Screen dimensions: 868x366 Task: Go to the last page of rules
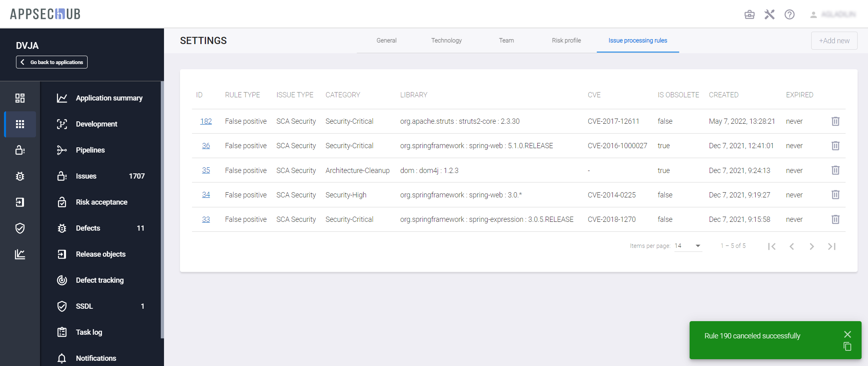(x=832, y=246)
